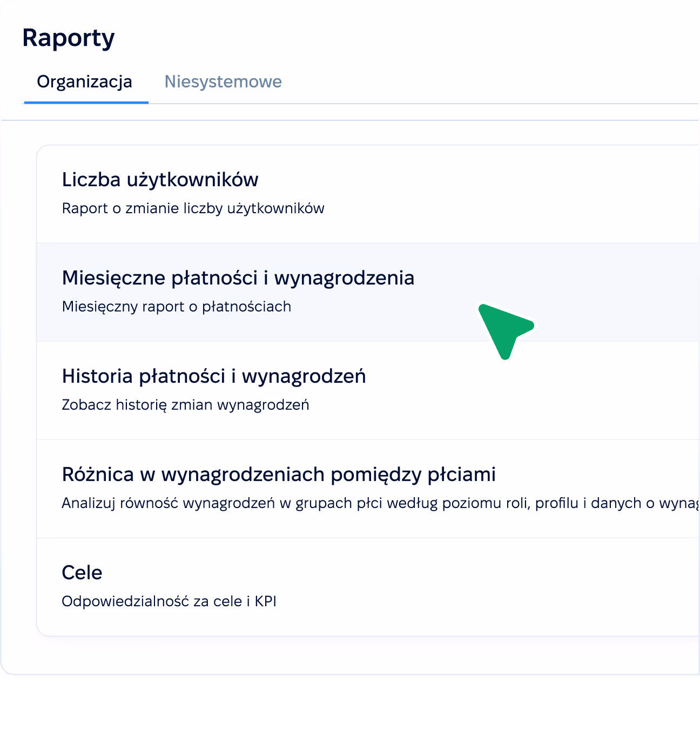Click blue underline beneath Organizacja tab
The width and height of the screenshot is (700, 746).
click(x=86, y=102)
